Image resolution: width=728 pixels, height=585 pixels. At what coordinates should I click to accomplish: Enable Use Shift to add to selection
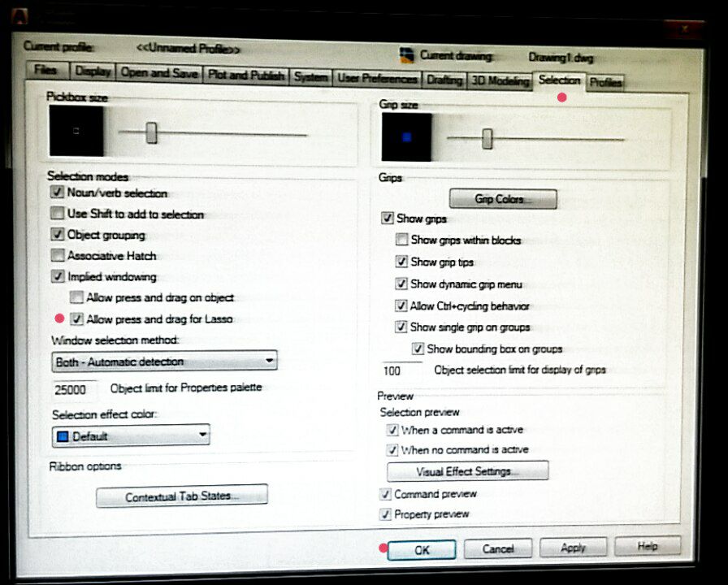click(x=57, y=213)
